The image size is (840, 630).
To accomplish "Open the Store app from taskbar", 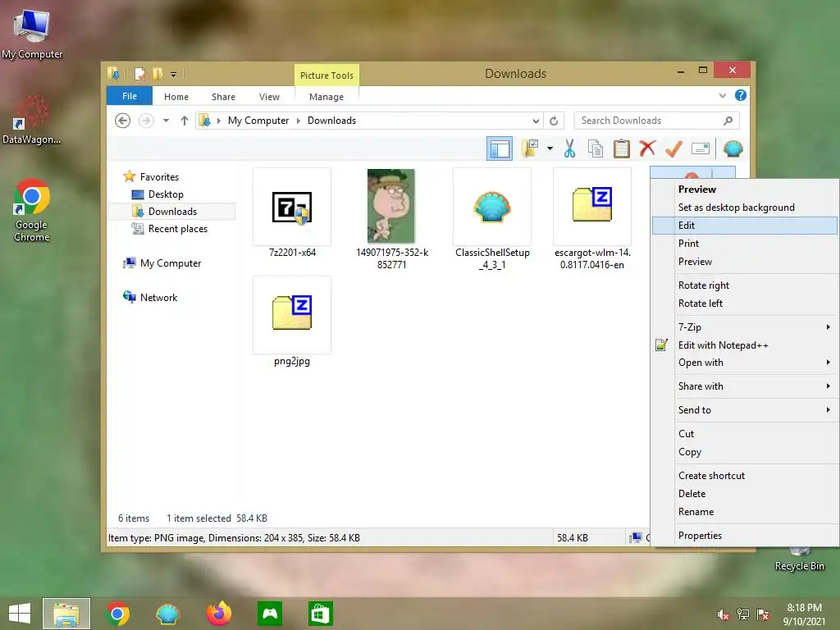I will click(x=321, y=614).
